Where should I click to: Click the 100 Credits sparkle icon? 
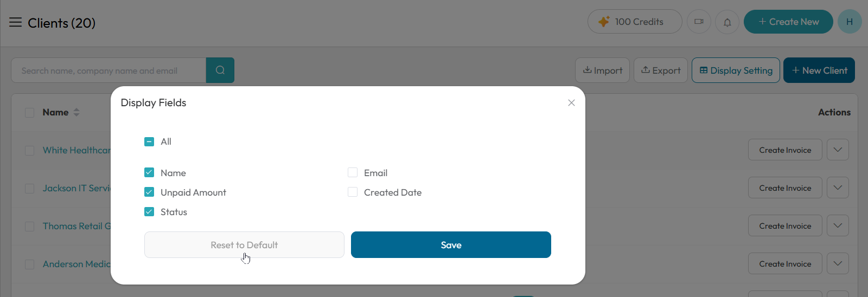tap(604, 22)
